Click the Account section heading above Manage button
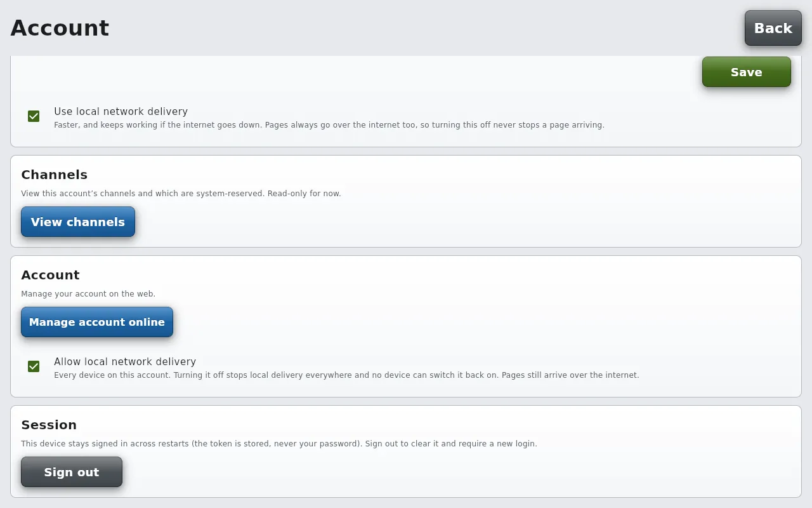 click(x=50, y=275)
